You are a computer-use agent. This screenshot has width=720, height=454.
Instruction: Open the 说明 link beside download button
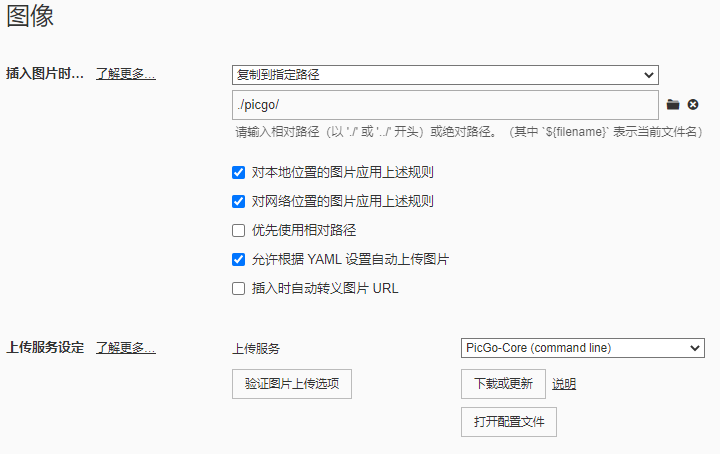(x=564, y=384)
